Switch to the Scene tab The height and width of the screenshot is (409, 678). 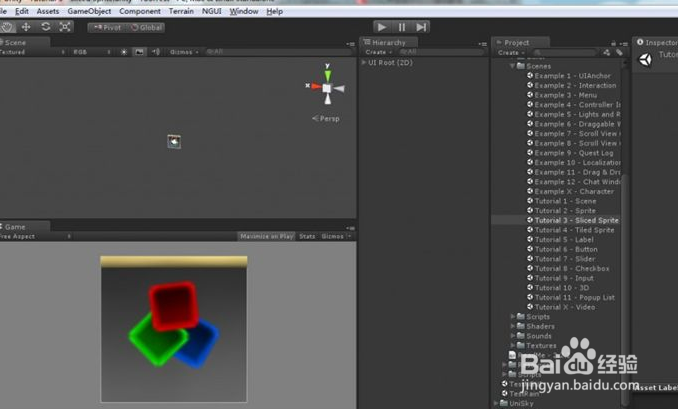point(24,42)
